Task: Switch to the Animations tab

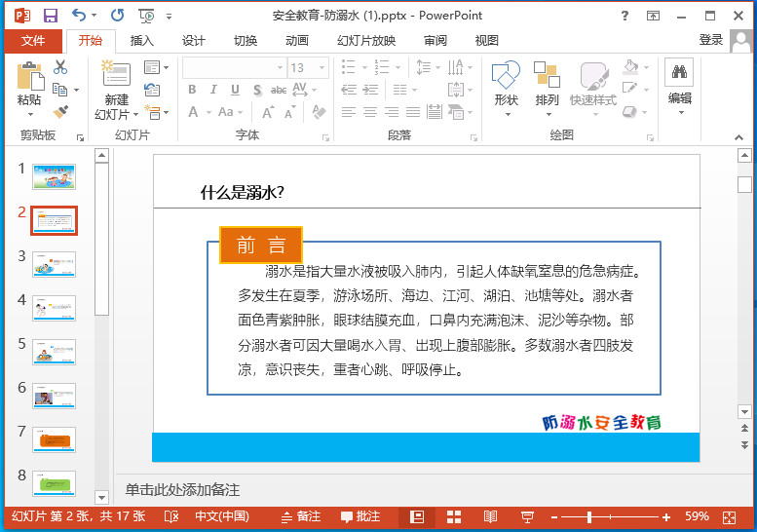Action: tap(297, 40)
